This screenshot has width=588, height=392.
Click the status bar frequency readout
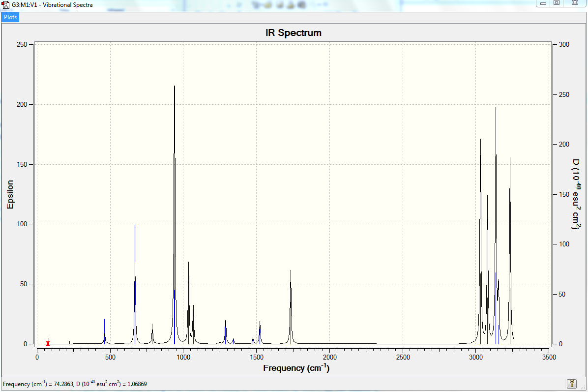(x=75, y=384)
